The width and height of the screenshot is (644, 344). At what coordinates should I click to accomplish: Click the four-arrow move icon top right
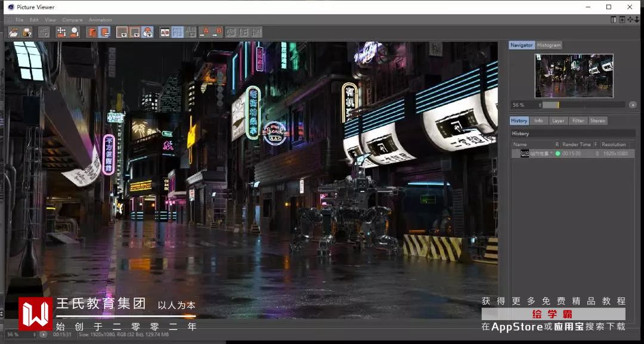(x=630, y=19)
